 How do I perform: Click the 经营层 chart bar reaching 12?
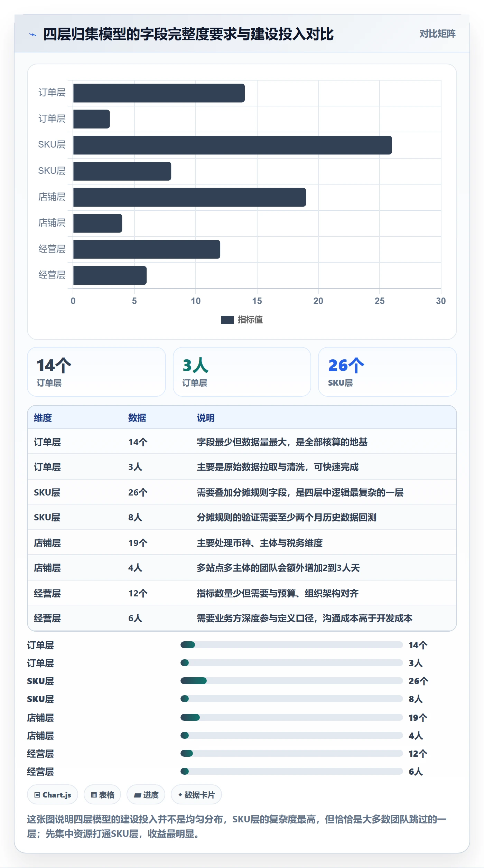click(147, 249)
